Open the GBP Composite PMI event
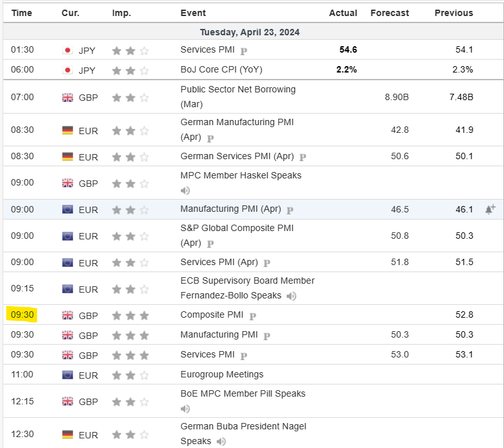The height and width of the screenshot is (448, 504). tap(212, 315)
